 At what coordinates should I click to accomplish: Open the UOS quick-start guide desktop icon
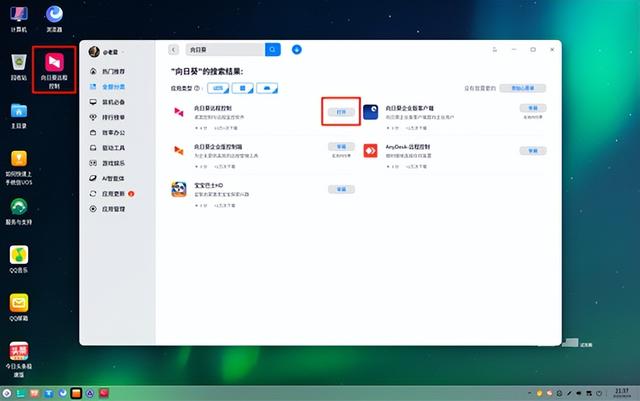pyautogui.click(x=19, y=168)
